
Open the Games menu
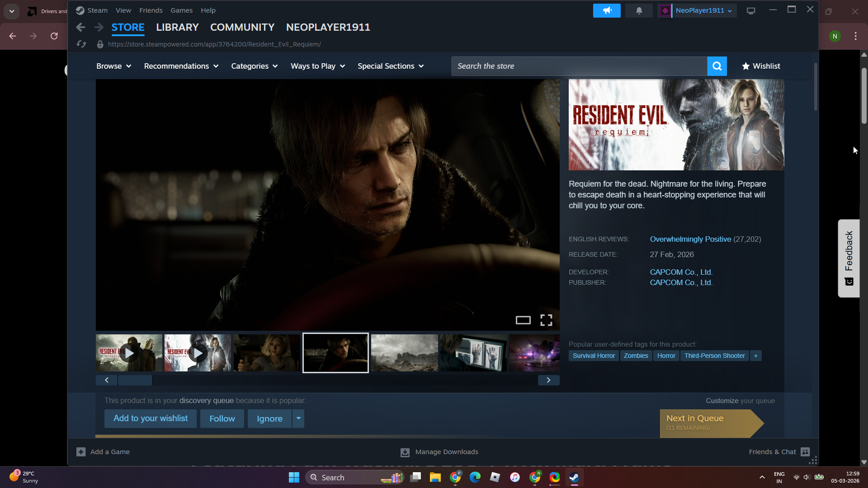(x=181, y=10)
